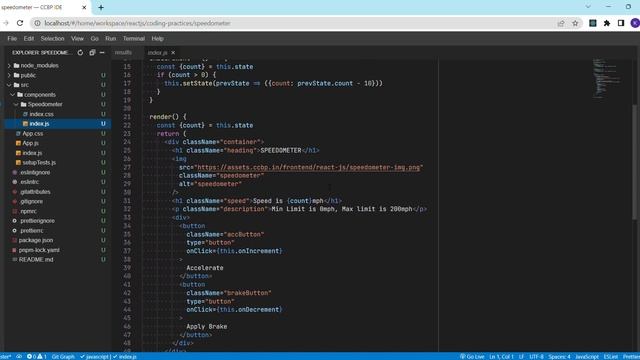This screenshot has width=640, height=360.
Task: Expand the node_modules folder
Action: [x=39, y=65]
